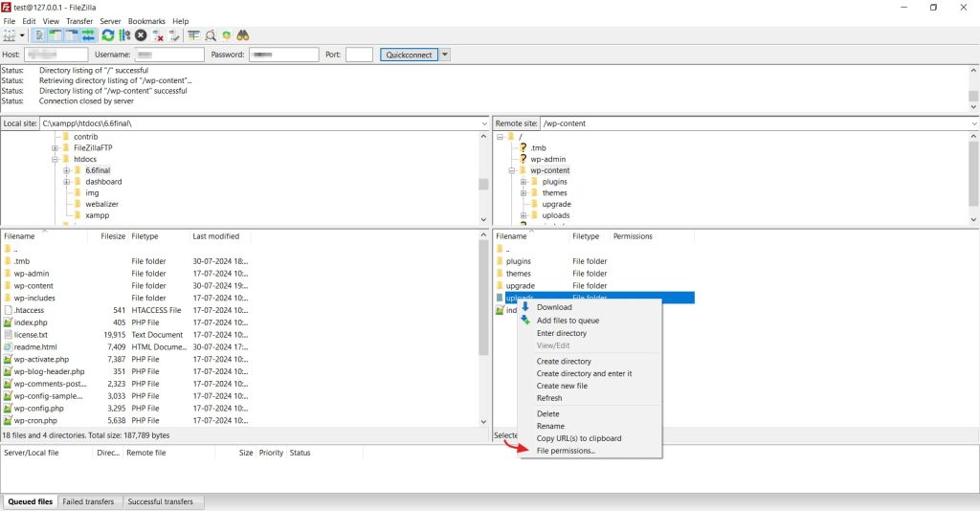Screen dimensions: 980x511
Task: Collapse htdocs folder in local tree
Action: (x=55, y=159)
